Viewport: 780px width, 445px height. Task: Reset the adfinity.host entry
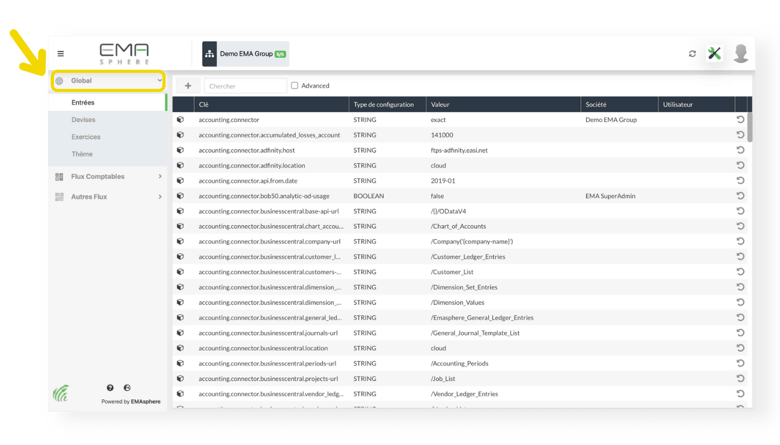tap(740, 150)
